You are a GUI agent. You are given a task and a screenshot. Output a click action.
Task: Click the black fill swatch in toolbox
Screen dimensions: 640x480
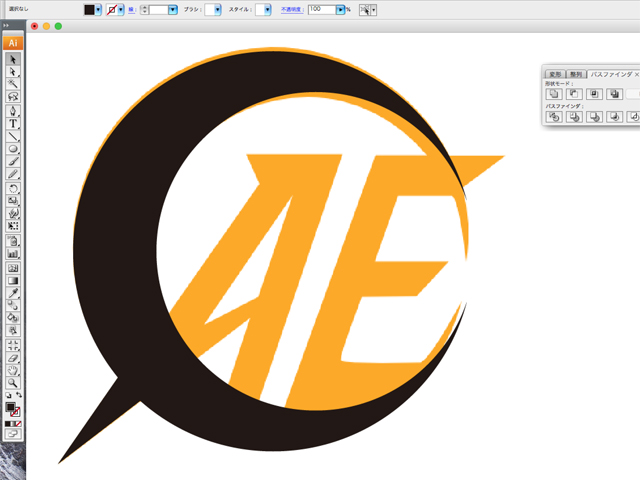click(10, 407)
